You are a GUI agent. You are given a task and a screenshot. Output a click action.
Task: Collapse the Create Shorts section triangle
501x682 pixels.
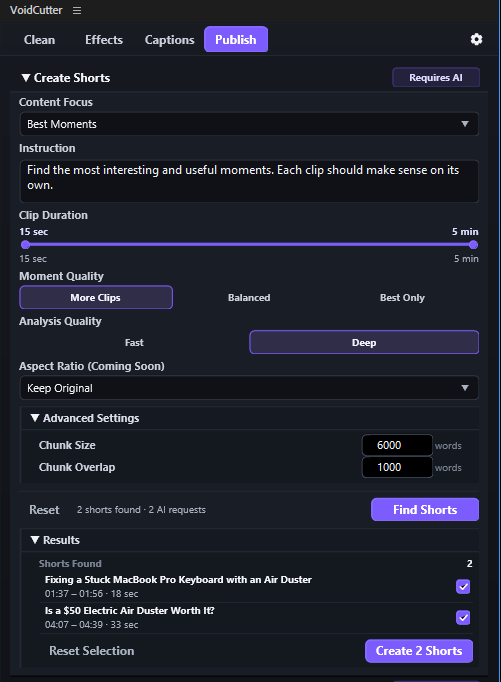tap(26, 78)
